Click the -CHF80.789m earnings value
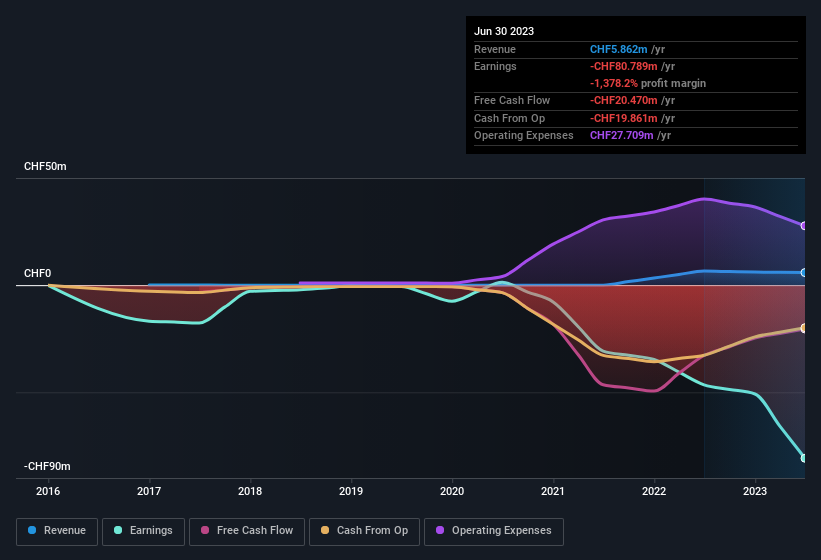 pyautogui.click(x=624, y=66)
